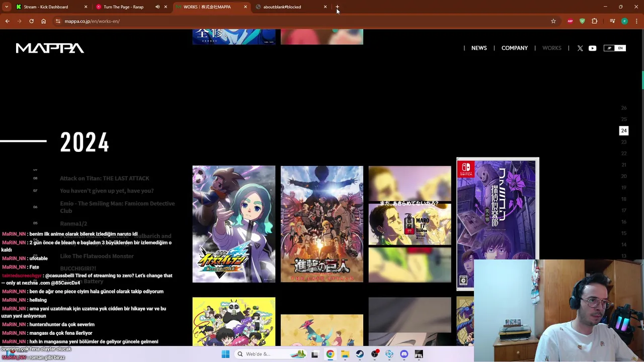The width and height of the screenshot is (644, 362).
Task: Switch site language to EN
Action: [620, 48]
